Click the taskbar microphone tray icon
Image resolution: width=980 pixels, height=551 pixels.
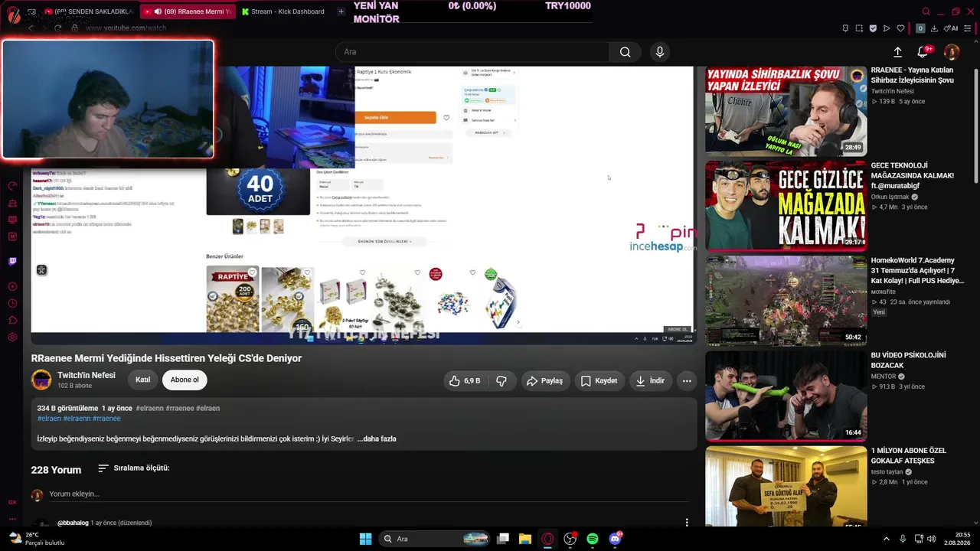click(903, 539)
